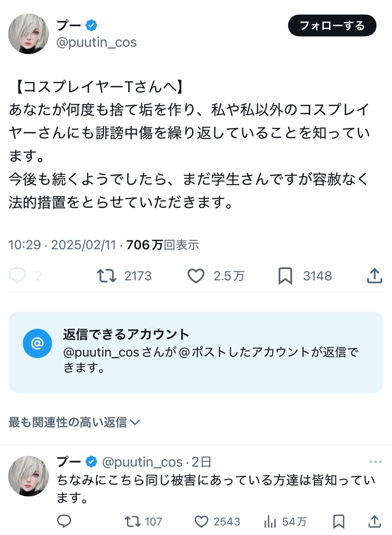The height and width of the screenshot is (535, 392).
Task: Open the author's profile picture at the top
Action: (28, 34)
